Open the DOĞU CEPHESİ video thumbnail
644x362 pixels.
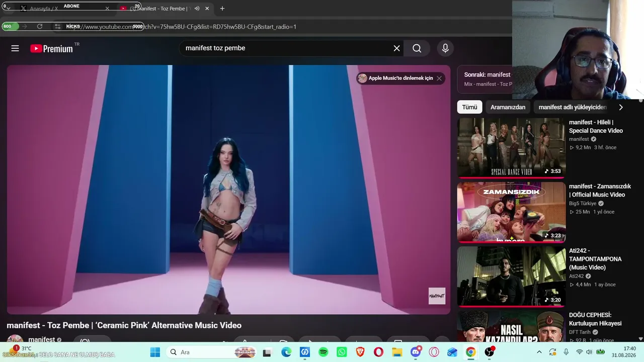(x=511, y=326)
